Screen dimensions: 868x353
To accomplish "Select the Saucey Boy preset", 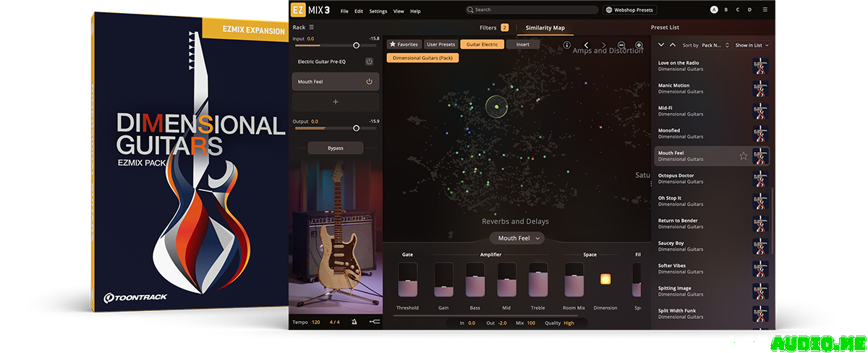I will pos(712,246).
